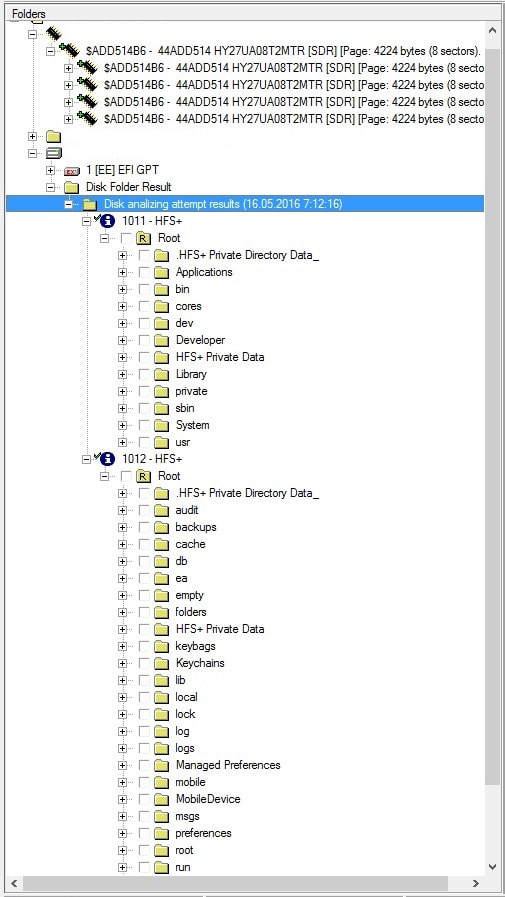Image resolution: width=505 pixels, height=897 pixels.
Task: Expand the run folder node
Action: [122, 867]
